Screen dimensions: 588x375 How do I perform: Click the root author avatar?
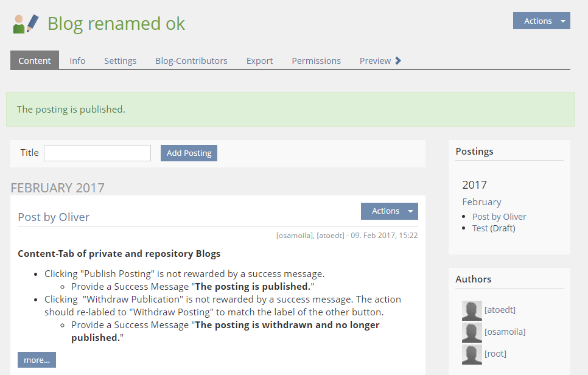pos(472,354)
